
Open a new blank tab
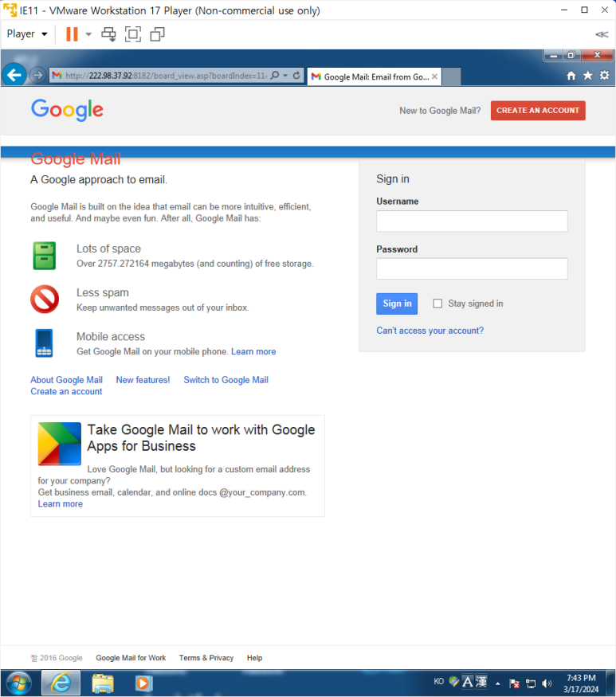[451, 76]
